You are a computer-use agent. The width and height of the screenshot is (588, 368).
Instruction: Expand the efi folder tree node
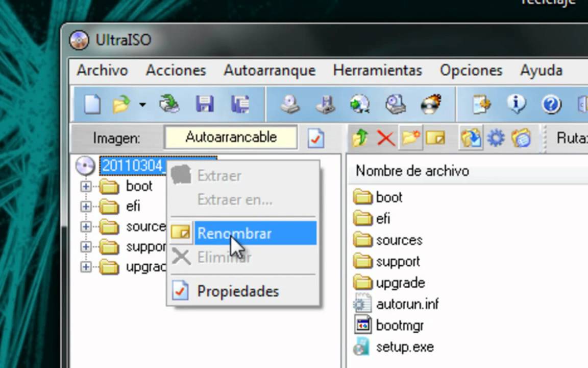pyautogui.click(x=86, y=206)
